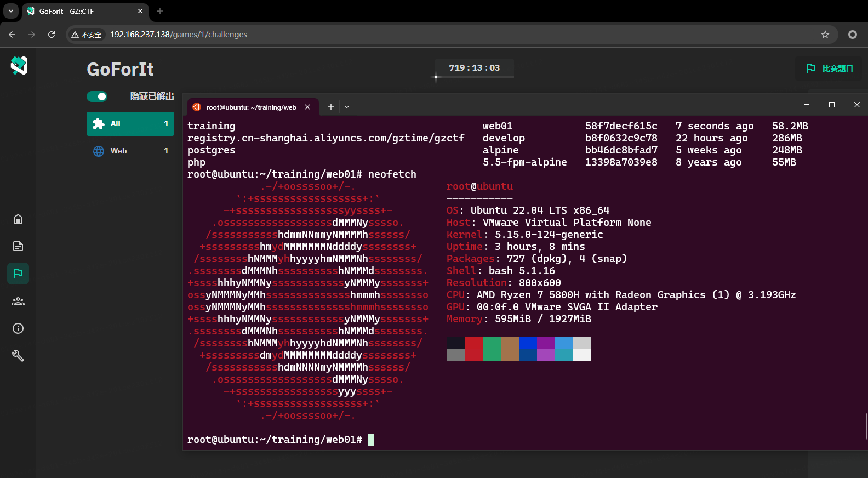868x478 pixels.
Task: Open terminal profile dropdown chevron
Action: tap(347, 107)
